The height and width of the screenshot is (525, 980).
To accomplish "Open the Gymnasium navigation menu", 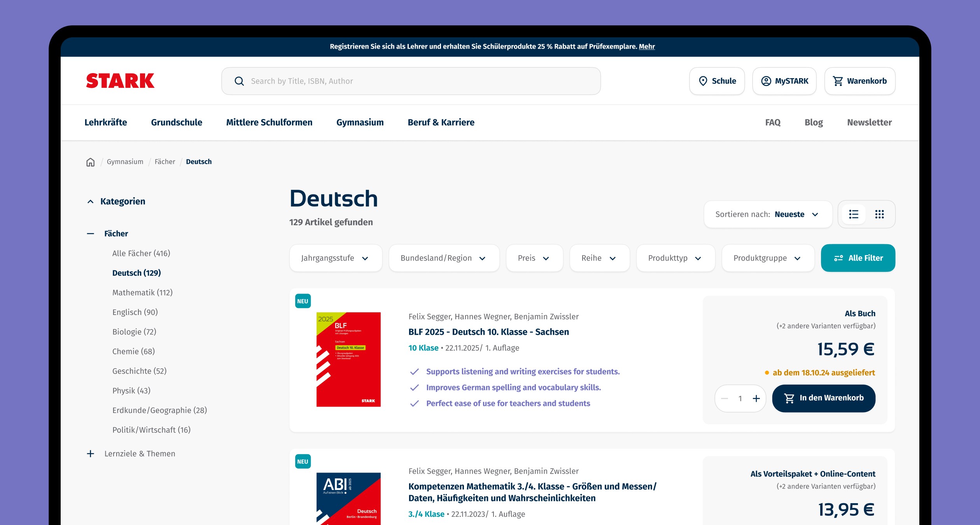I will 360,122.
